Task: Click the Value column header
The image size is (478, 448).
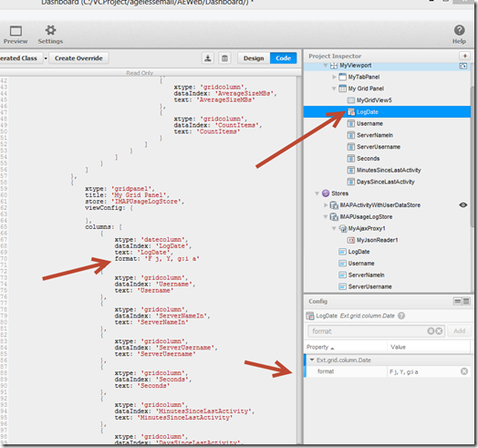Action: [x=429, y=347]
